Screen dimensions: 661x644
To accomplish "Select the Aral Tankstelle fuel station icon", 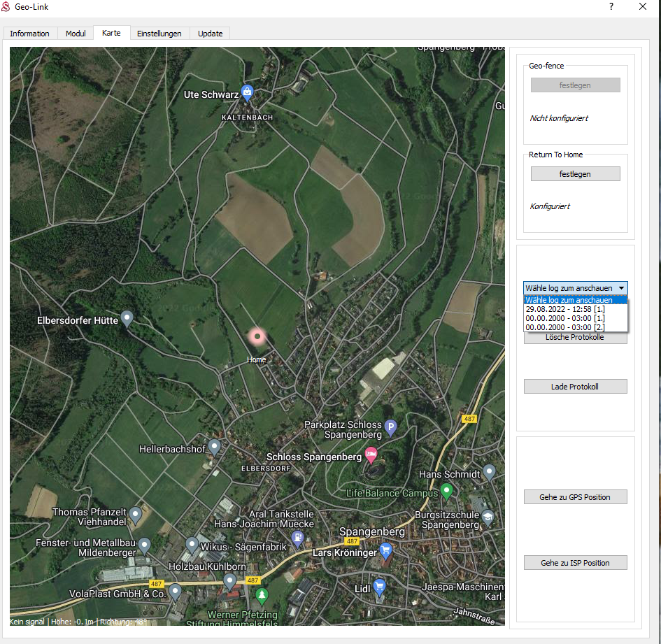I will (299, 538).
